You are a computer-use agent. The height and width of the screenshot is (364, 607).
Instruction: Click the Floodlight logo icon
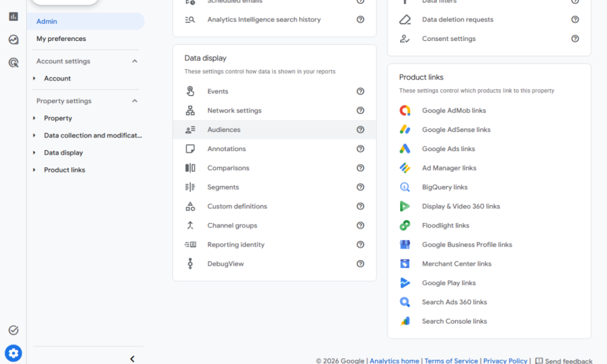click(405, 225)
